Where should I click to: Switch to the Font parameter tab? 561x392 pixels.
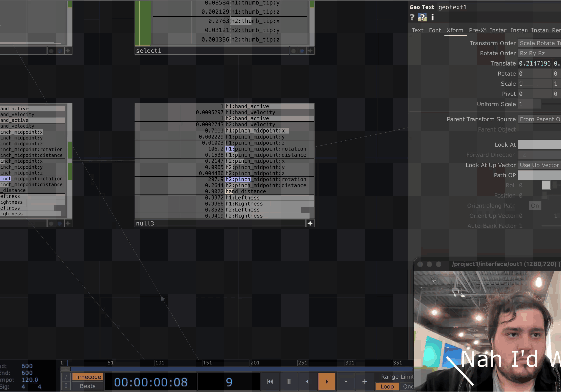[x=435, y=30]
